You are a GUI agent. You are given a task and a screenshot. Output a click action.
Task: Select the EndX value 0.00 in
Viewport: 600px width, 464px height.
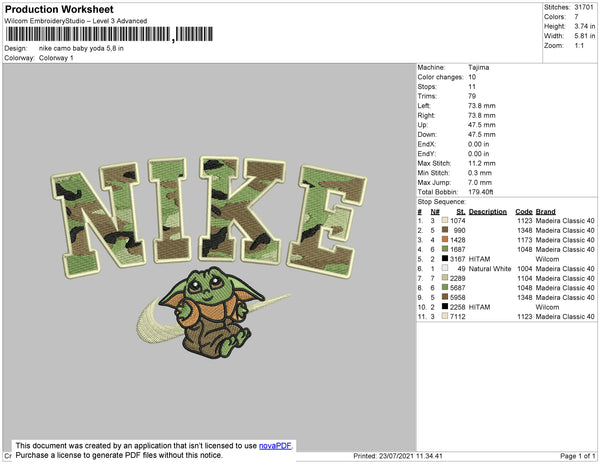click(478, 144)
